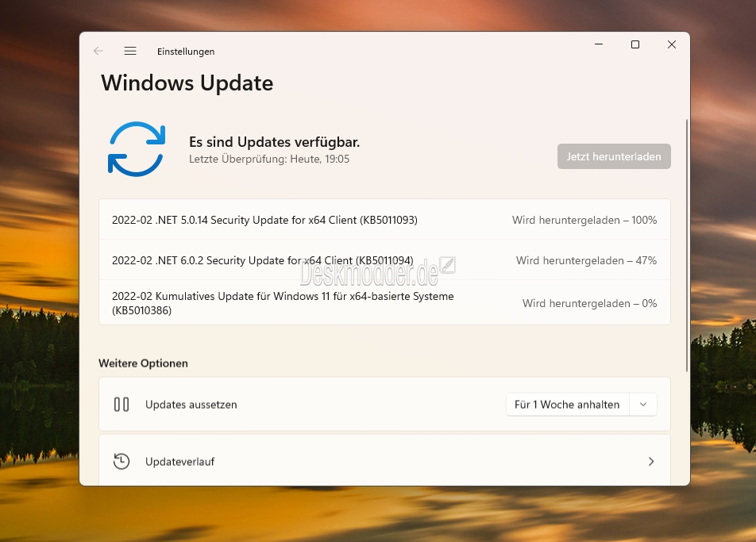Click the blue Windows Update sync icon
756x542 pixels.
[x=137, y=149]
